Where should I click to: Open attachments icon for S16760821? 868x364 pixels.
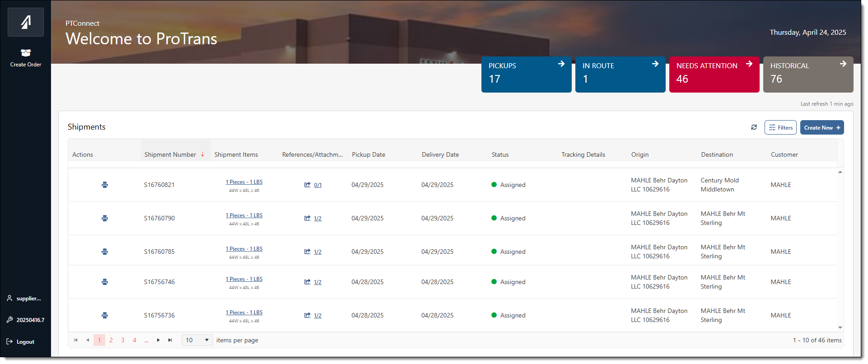pos(307,185)
